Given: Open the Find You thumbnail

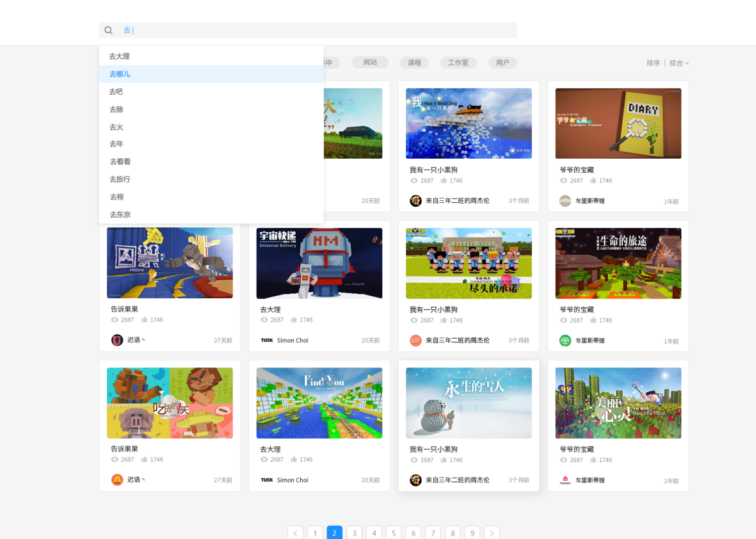Looking at the screenshot, I should pyautogui.click(x=319, y=403).
